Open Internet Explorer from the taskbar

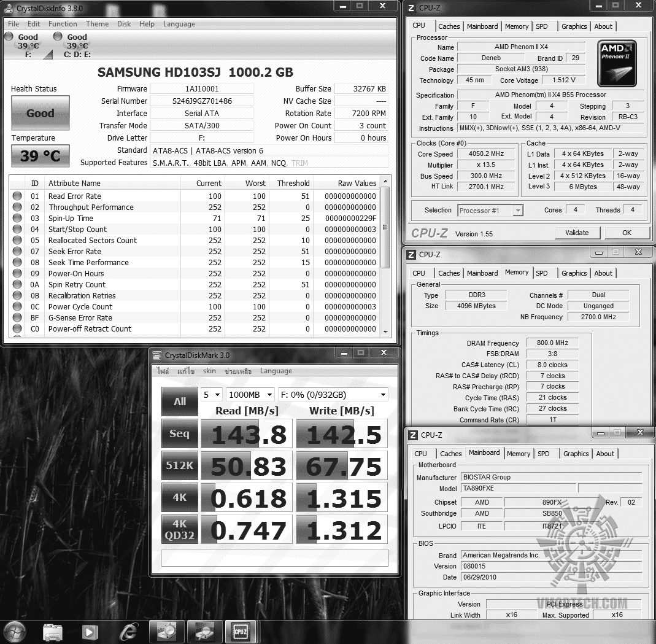tap(128, 632)
